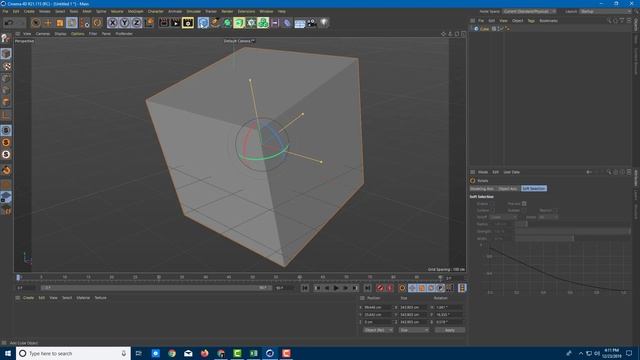Click the Camera object icon
The height and width of the screenshot is (360, 640).
(312, 23)
